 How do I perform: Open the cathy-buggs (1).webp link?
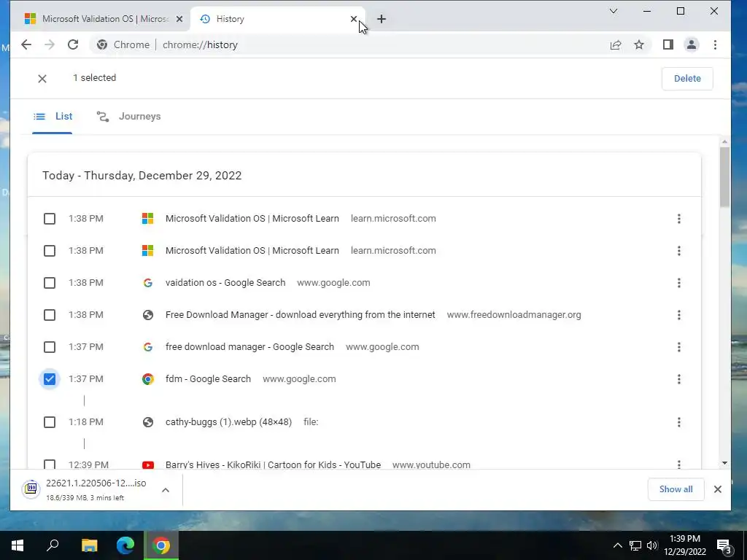click(228, 422)
